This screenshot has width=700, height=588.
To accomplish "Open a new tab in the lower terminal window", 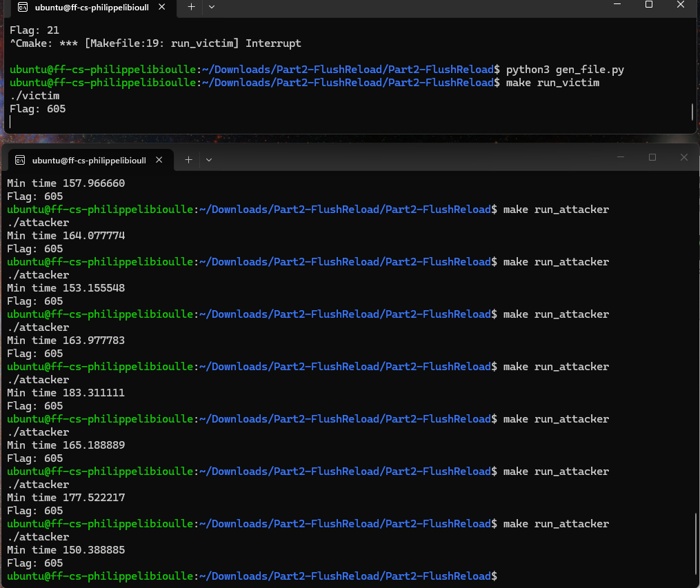I will tap(188, 160).
